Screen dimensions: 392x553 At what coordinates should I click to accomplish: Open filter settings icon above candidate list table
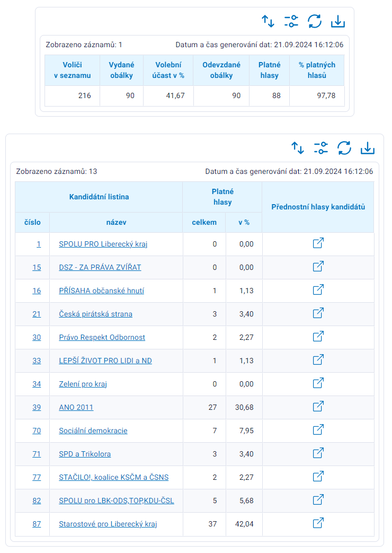[321, 148]
